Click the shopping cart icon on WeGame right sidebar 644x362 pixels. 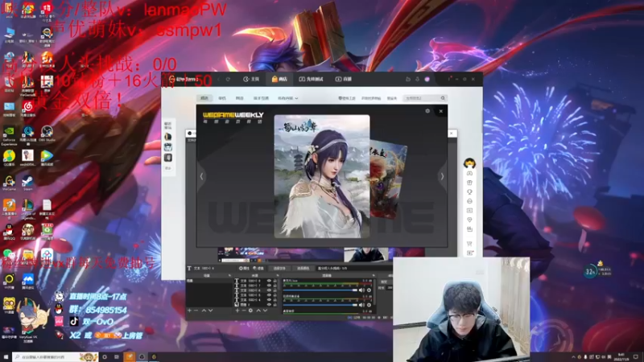tap(469, 244)
